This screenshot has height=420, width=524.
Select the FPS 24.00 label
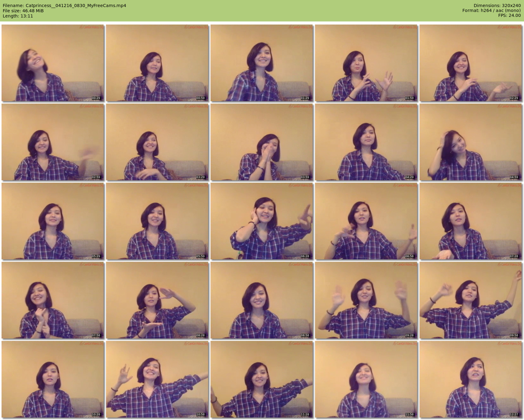click(509, 16)
